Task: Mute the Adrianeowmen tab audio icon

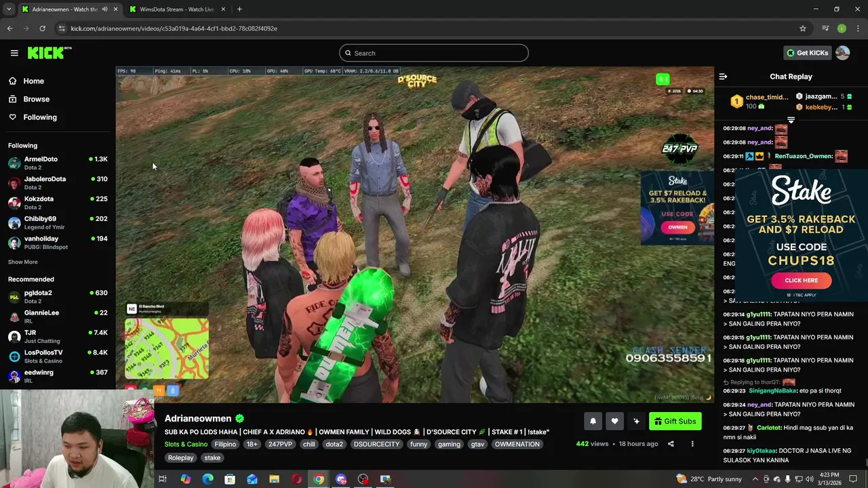Action: coord(104,9)
